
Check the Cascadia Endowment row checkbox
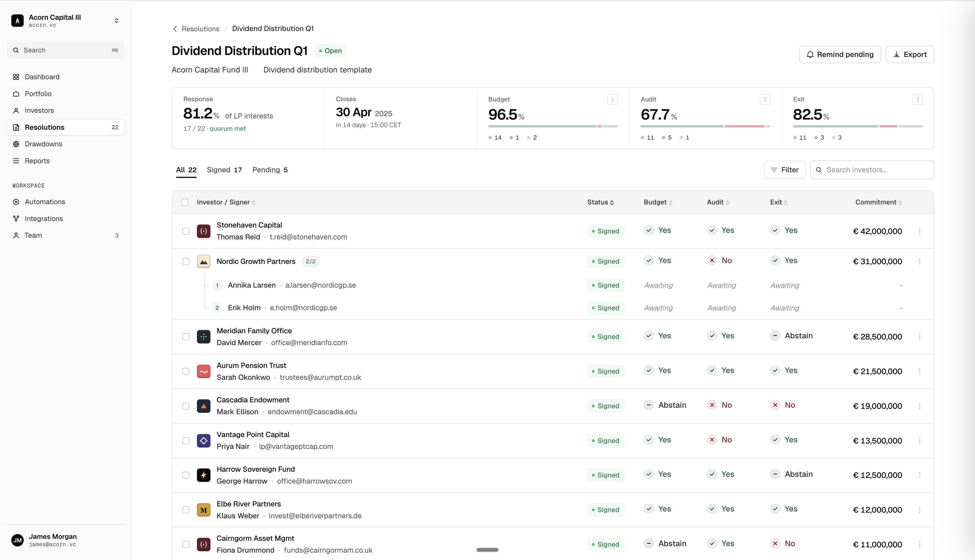click(x=186, y=406)
